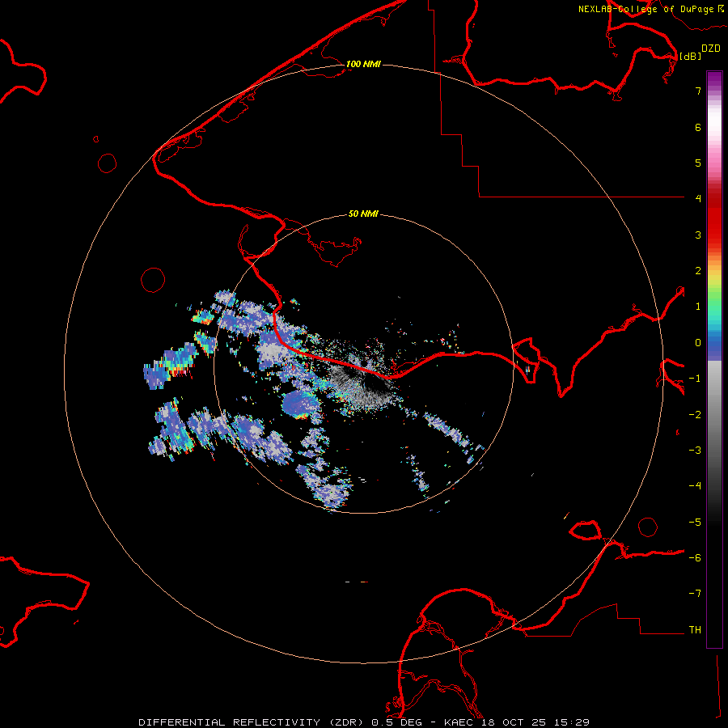Click the 1 value on the scale
The image size is (728, 728).
pyautogui.click(x=698, y=307)
